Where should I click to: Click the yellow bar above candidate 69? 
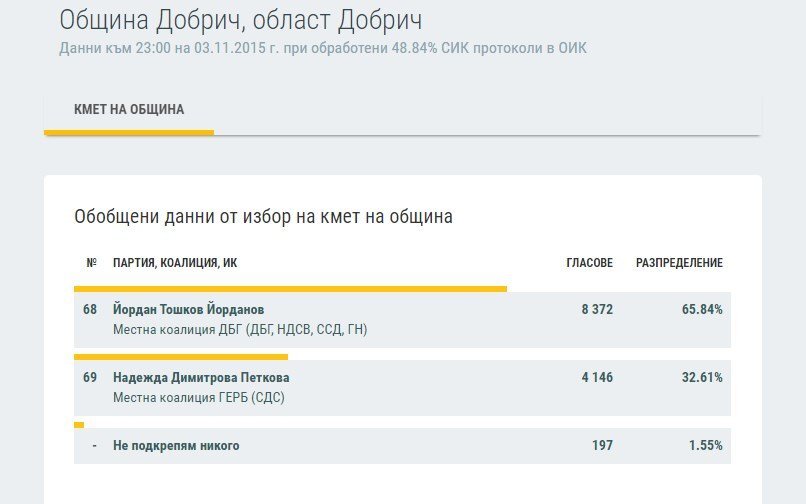(x=181, y=357)
